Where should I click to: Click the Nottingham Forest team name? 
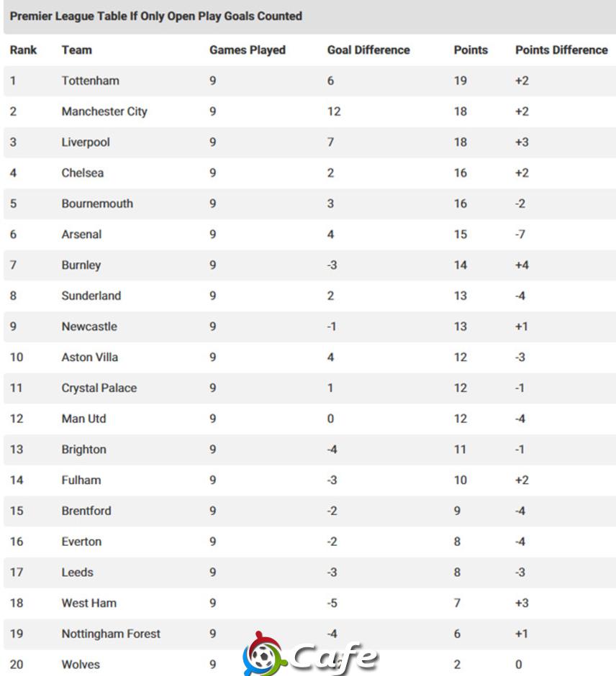111,634
